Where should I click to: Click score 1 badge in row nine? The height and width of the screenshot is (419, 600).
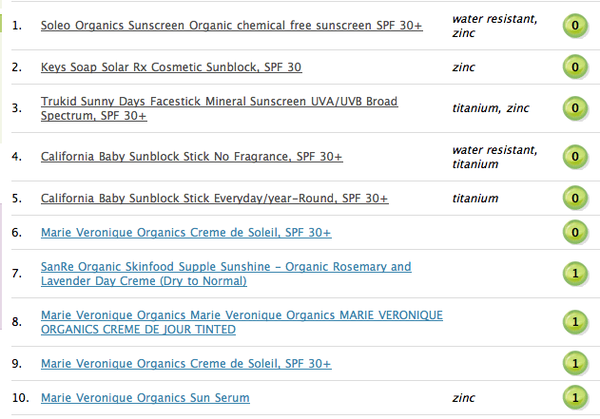tap(575, 364)
